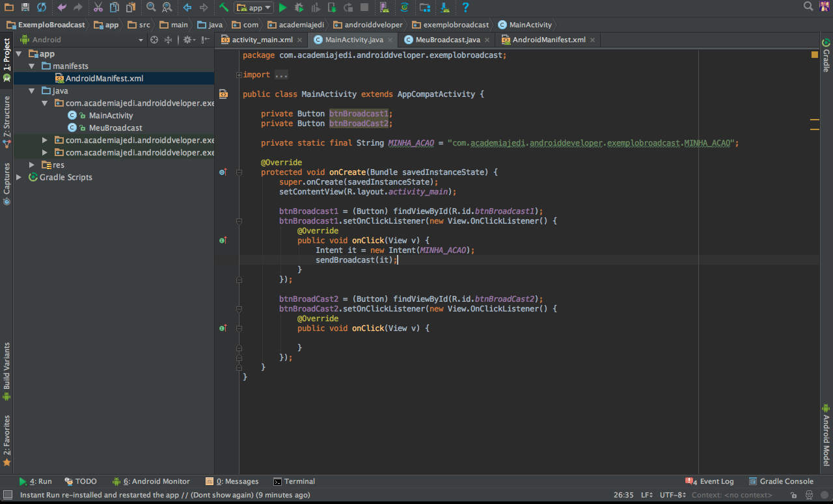
Task: Open MeuBroadcast class in project tree
Action: (115, 128)
